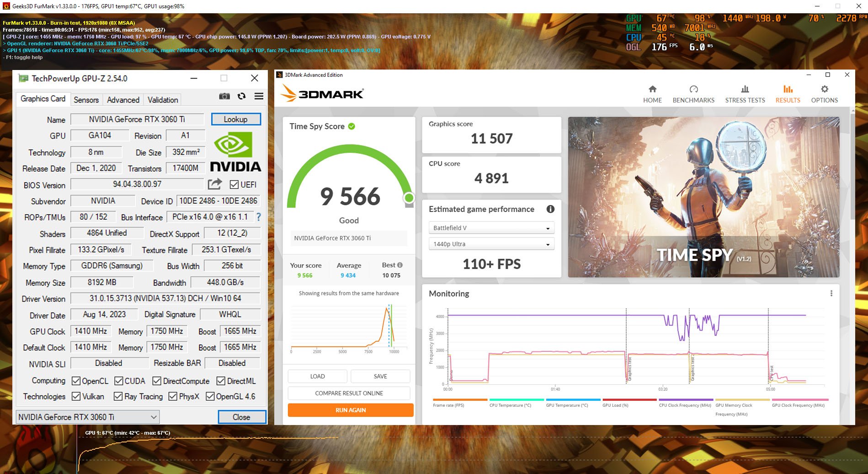Open the 3DMark Results view
868x474 pixels.
[x=788, y=94]
